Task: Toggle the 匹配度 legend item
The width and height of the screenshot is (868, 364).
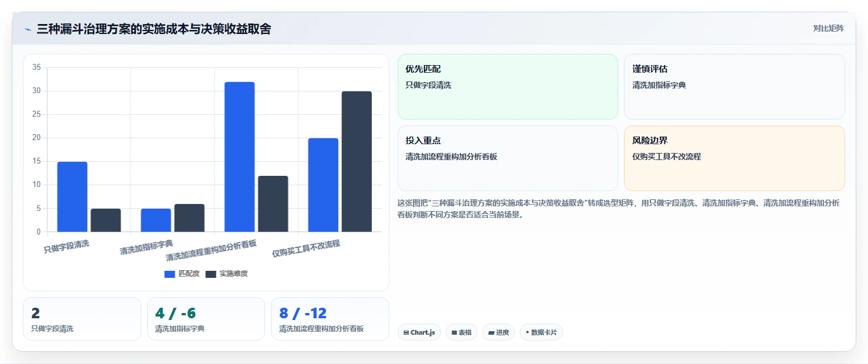Action: (x=182, y=274)
